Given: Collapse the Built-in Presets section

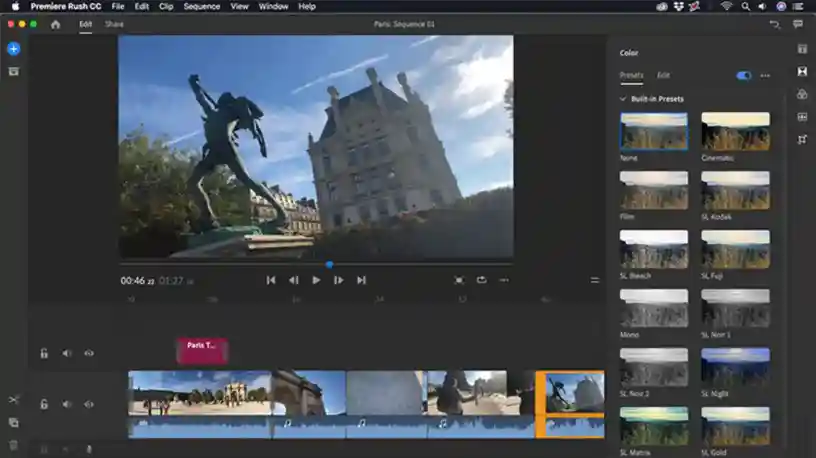Looking at the screenshot, I should coord(622,99).
